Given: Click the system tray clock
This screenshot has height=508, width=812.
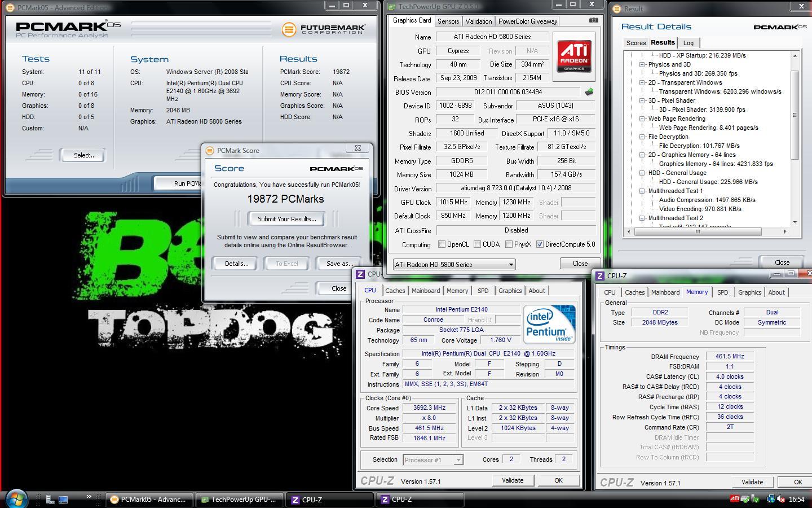Looking at the screenshot, I should click(796, 499).
